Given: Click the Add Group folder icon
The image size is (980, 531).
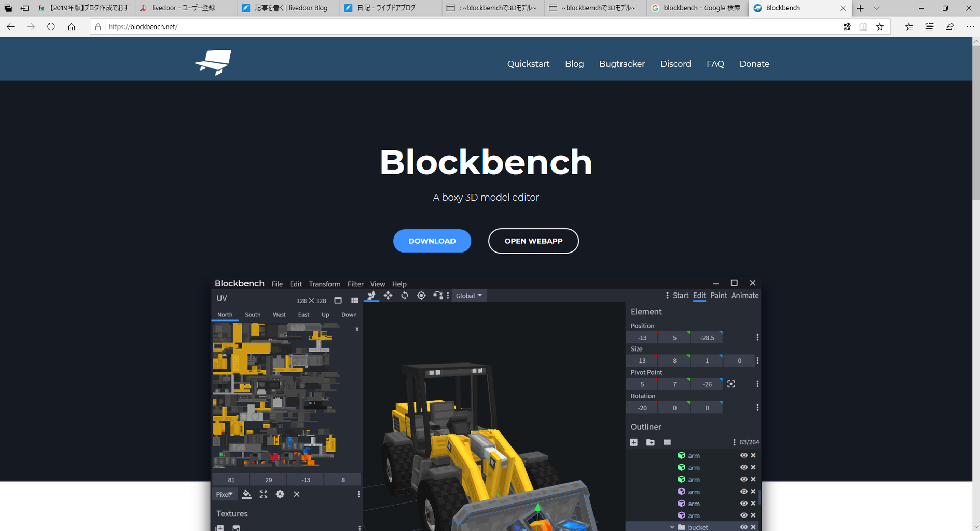Looking at the screenshot, I should [651, 442].
